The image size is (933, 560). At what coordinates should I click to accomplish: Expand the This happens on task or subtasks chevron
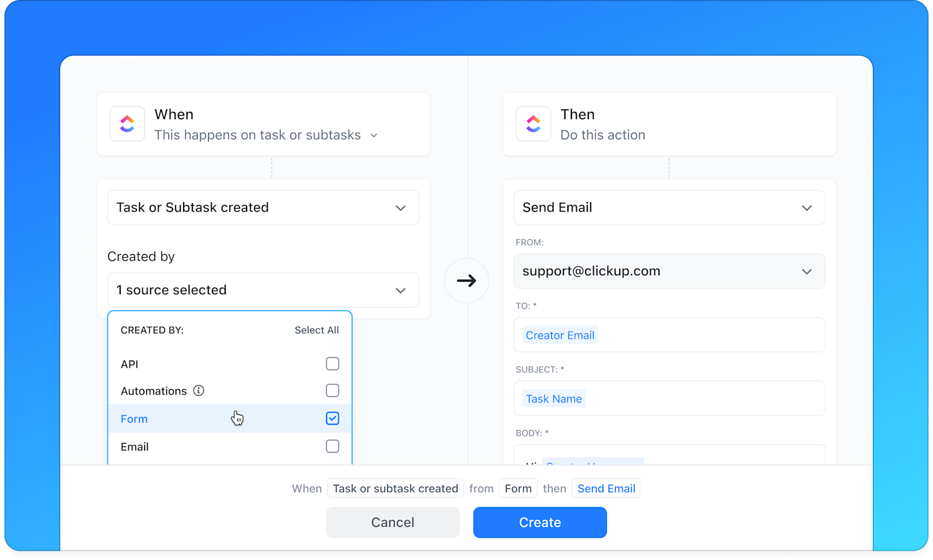click(374, 135)
